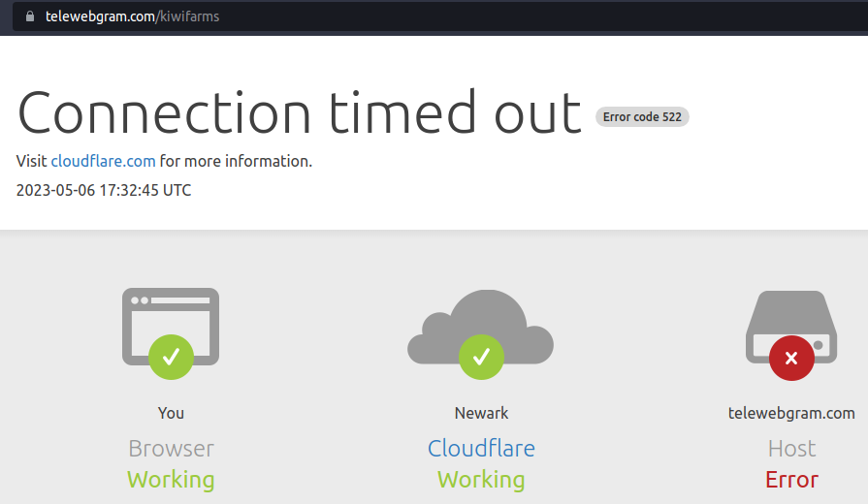Viewport: 868px width, 504px height.
Task: Open the blue Cloudflare link under Newark
Action: pyautogui.click(x=481, y=448)
